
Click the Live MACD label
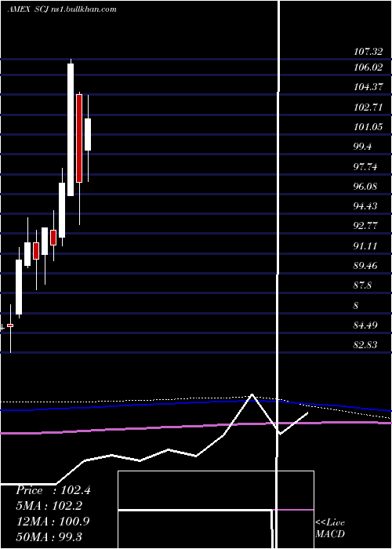coord(330,528)
